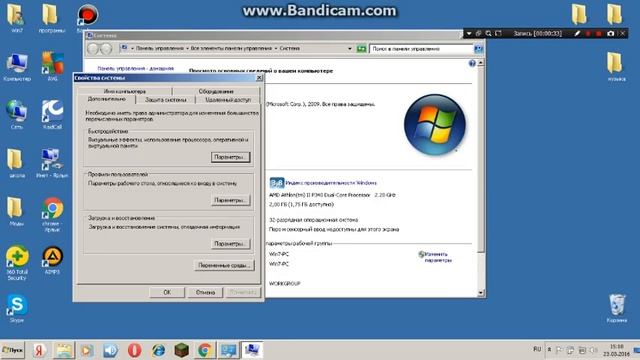Screen dimensions: 640x360
Task: Open the Сеть network desktop icon
Action: (17, 115)
